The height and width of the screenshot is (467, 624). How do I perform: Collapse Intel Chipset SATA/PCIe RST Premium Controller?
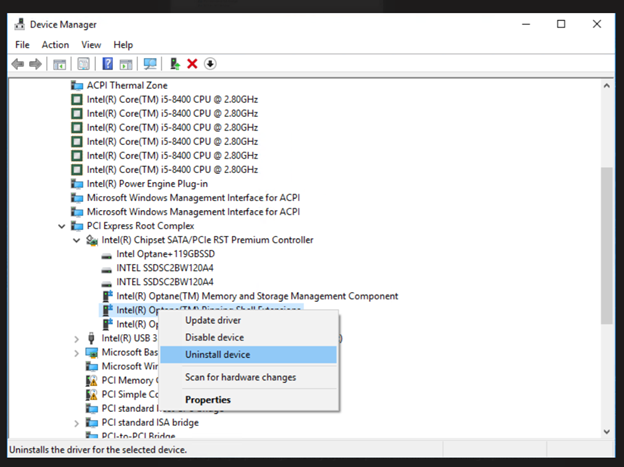point(77,240)
